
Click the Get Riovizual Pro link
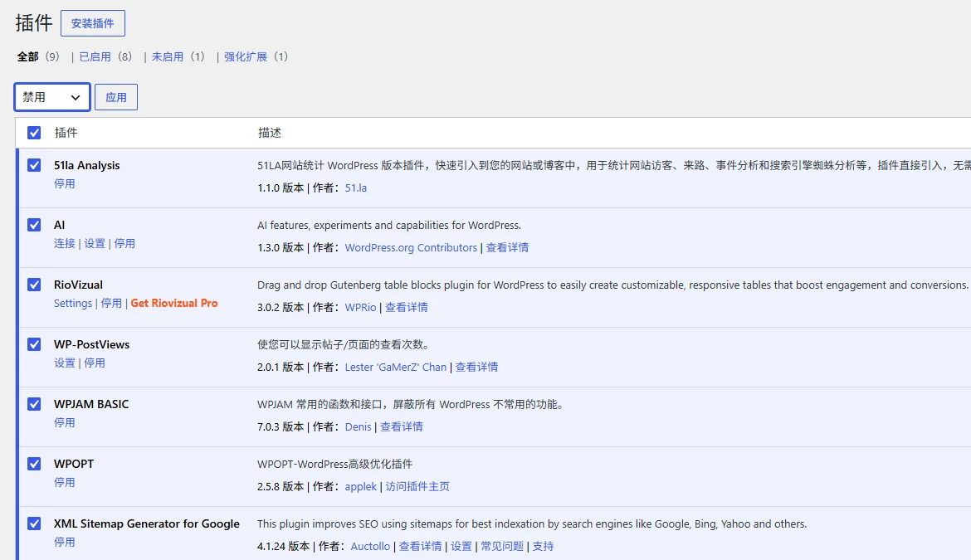tap(174, 303)
